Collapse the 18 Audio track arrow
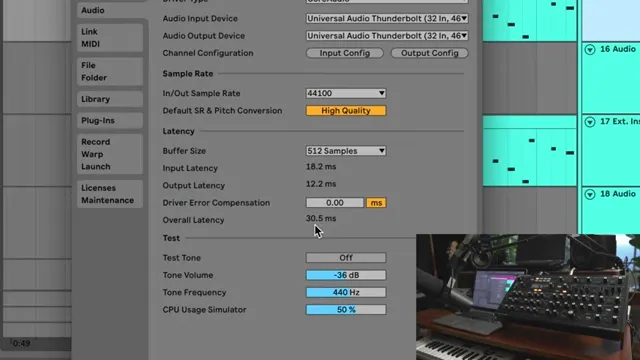This screenshot has height=360, width=640. pyautogui.click(x=590, y=194)
